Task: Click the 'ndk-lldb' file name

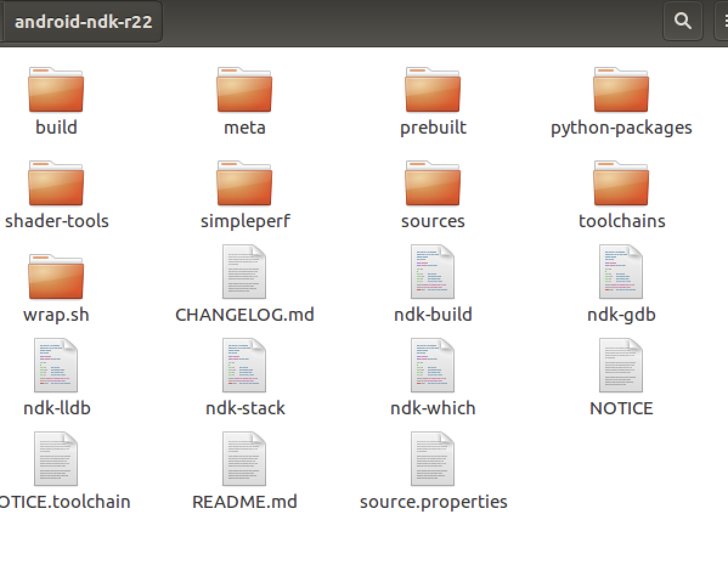Action: pyautogui.click(x=57, y=408)
